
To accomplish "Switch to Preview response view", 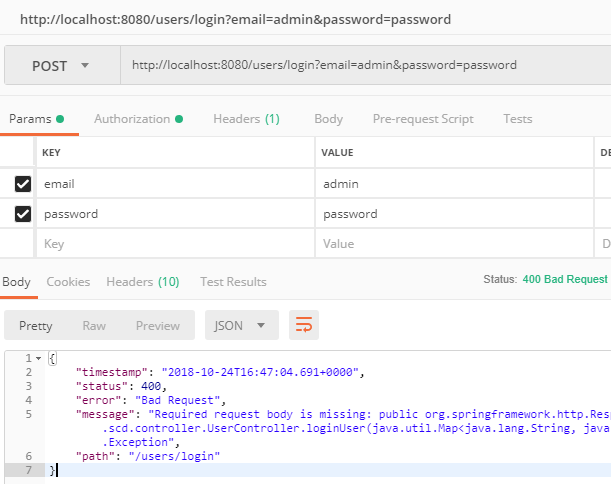I will [158, 325].
